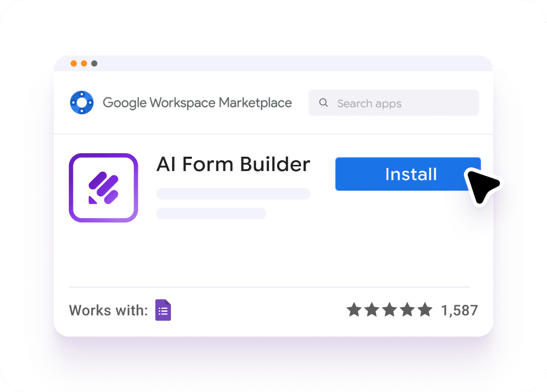Click the orange window dot
Viewport: 547px width, 392px height.
[x=84, y=63]
